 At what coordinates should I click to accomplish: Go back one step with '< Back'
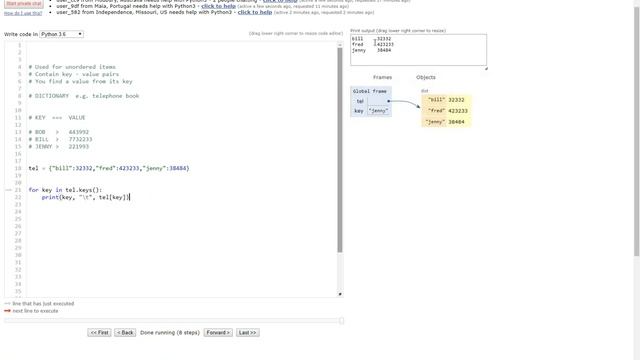pos(125,333)
